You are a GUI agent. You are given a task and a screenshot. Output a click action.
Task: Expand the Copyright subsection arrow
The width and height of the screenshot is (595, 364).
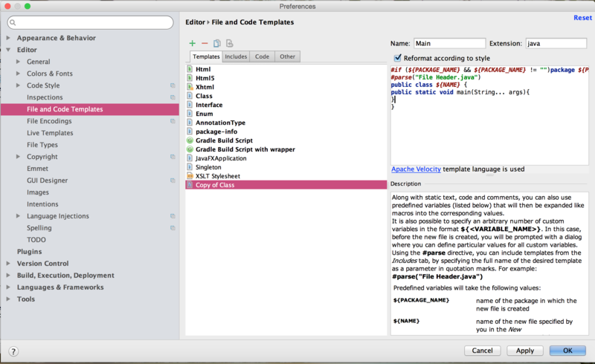18,157
